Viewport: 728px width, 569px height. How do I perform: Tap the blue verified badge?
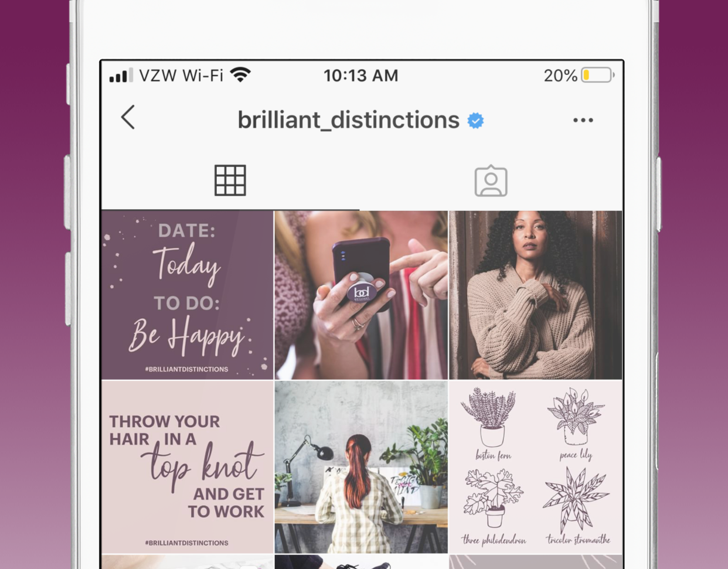[x=475, y=121]
